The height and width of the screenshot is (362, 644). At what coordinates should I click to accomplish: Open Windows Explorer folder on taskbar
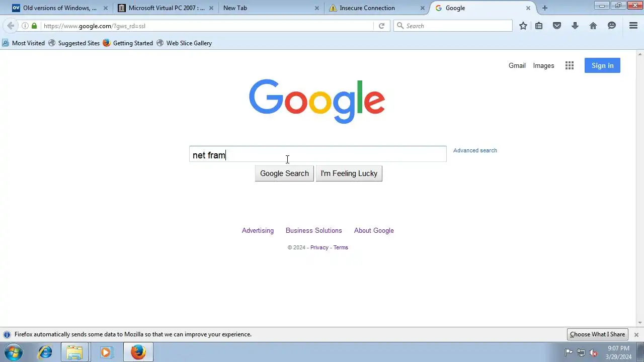74,352
